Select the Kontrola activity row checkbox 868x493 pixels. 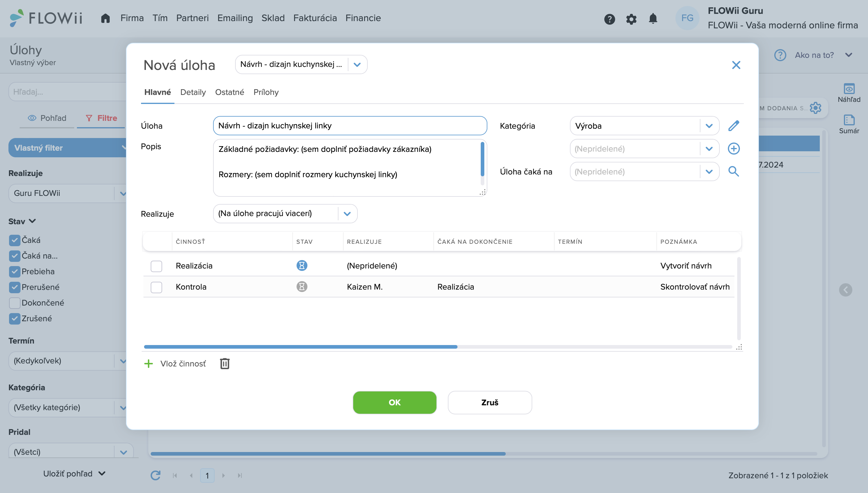click(156, 287)
